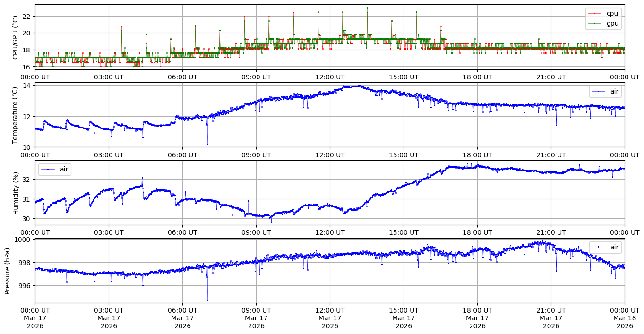Click the CPU/GPU (°C) y-axis label
The width and height of the screenshot is (644, 334).
click(x=15, y=37)
